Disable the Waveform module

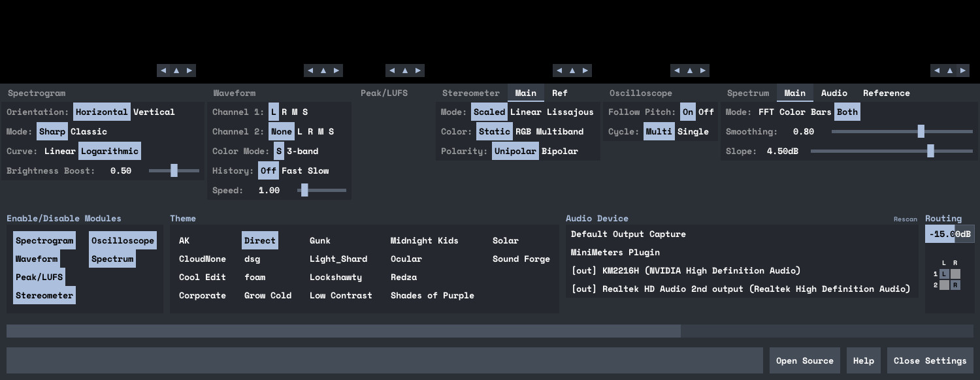[x=37, y=259]
